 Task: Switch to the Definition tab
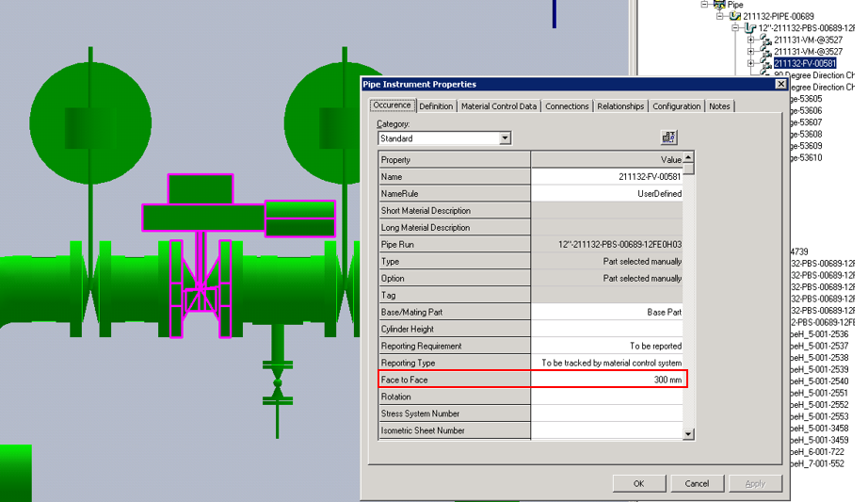coord(436,106)
